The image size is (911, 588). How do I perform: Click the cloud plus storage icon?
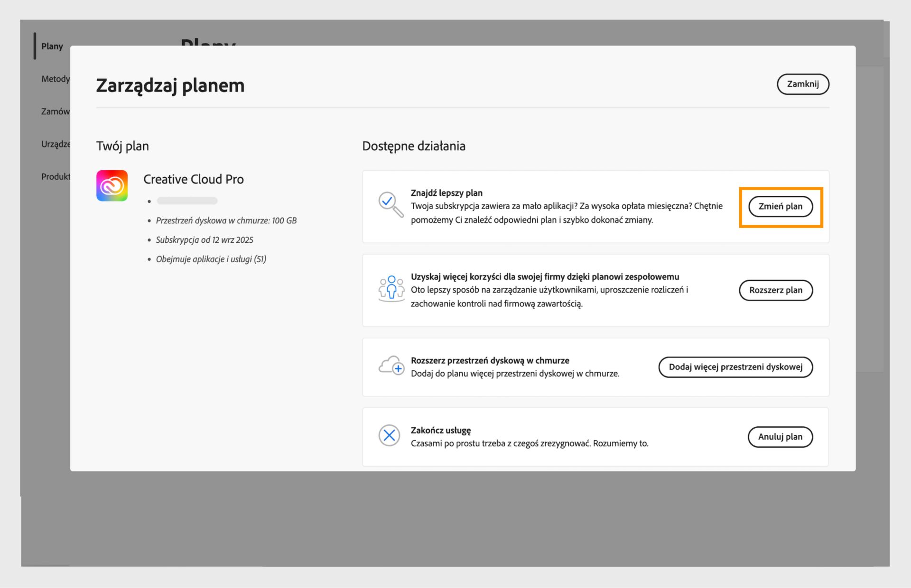click(x=391, y=366)
